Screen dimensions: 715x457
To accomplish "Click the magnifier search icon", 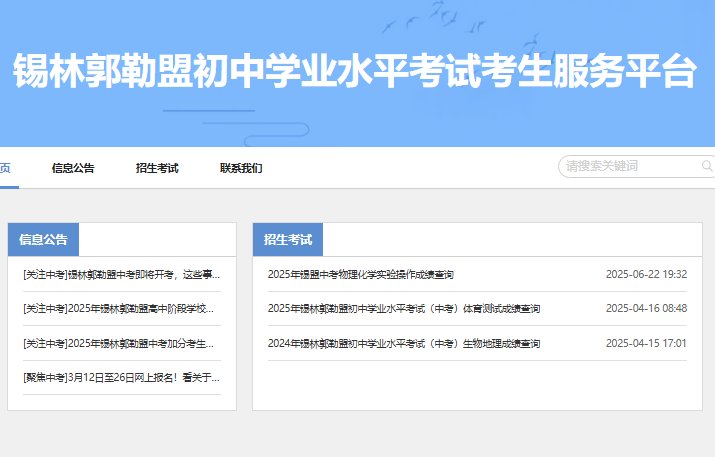I will click(x=706, y=166).
